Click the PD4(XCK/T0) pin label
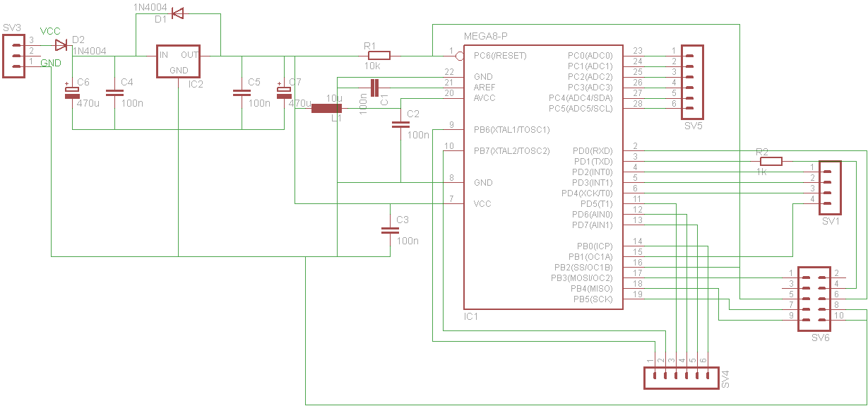868x406 pixels. point(588,193)
